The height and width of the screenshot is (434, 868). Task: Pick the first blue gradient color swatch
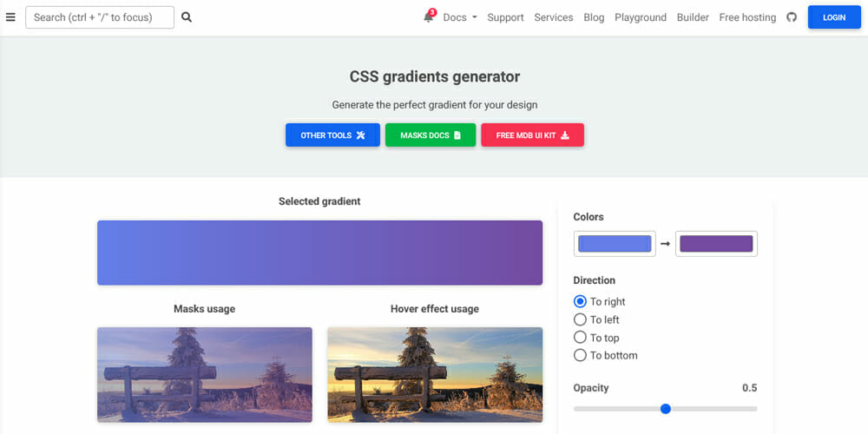pos(615,244)
